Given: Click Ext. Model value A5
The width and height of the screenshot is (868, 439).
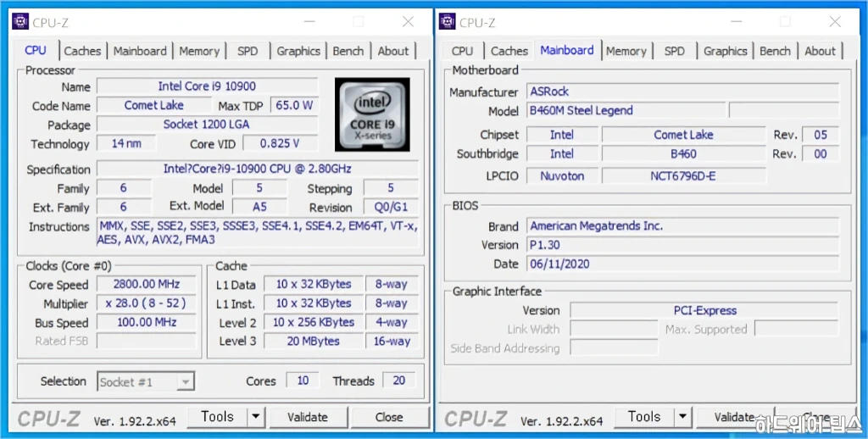Looking at the screenshot, I should 259,207.
